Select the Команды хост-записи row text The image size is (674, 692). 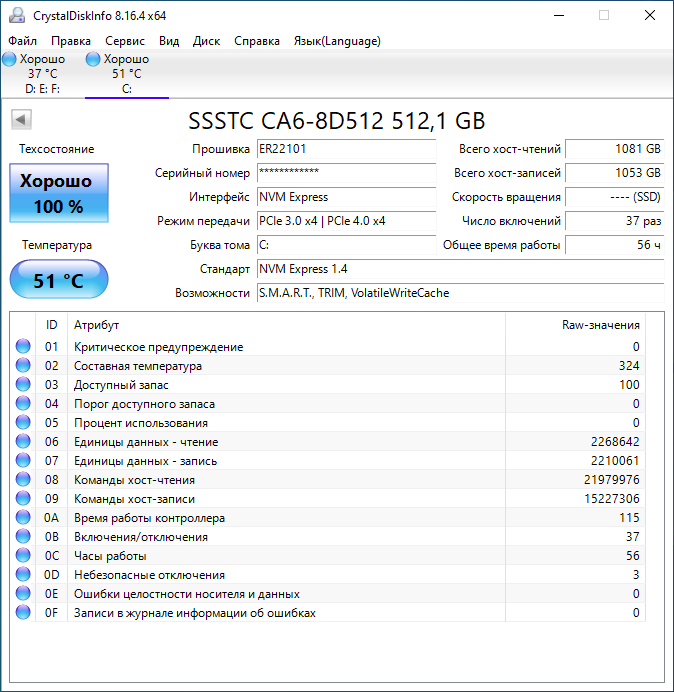pos(134,499)
